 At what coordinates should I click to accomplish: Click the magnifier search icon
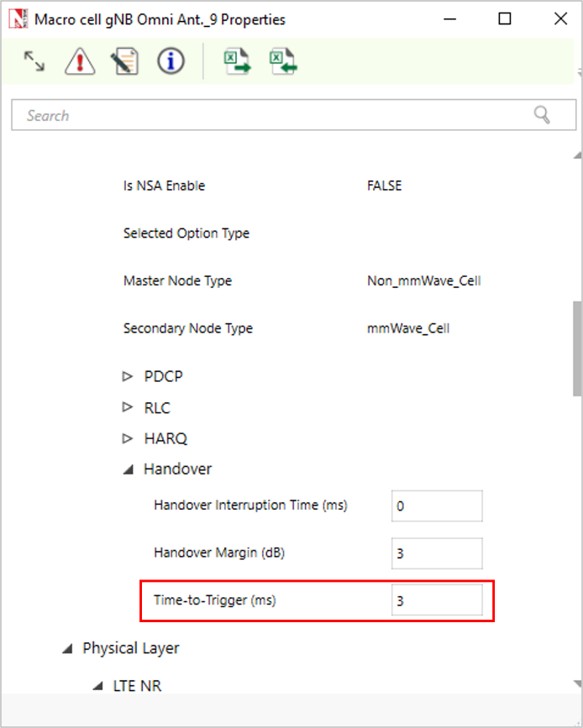(543, 115)
